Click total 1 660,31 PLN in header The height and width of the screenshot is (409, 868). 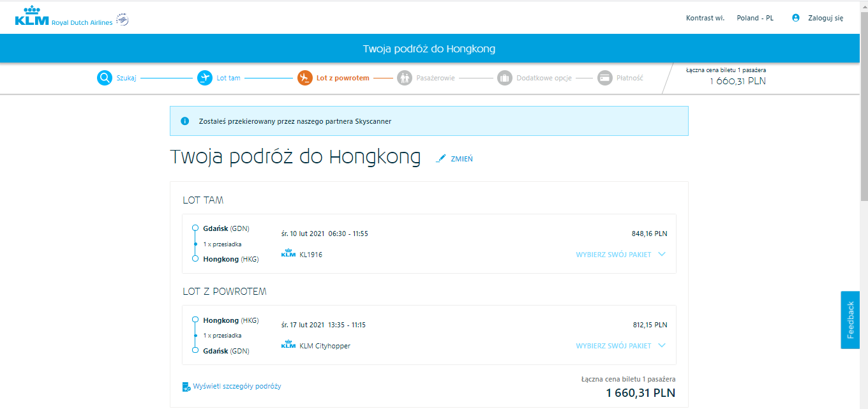click(738, 81)
